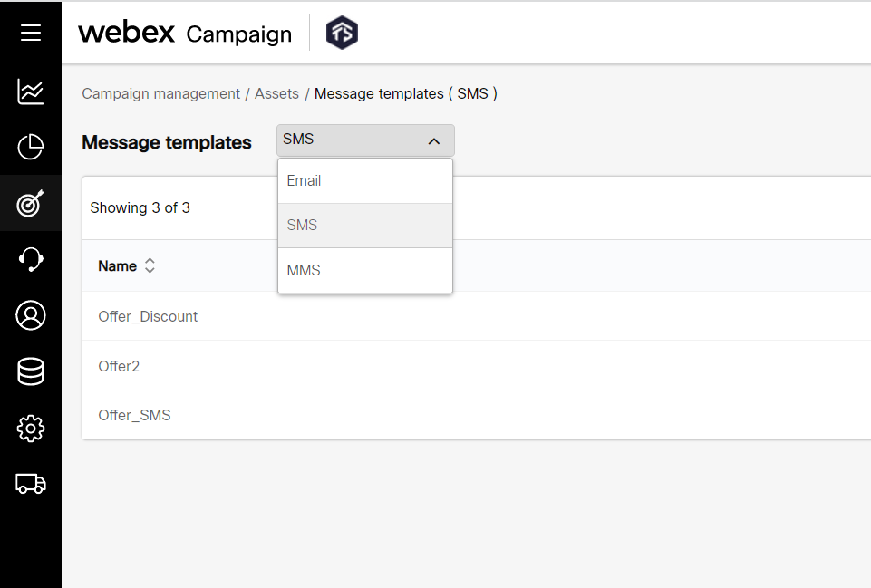The image size is (871, 588).
Task: Select the line chart analytics icon
Action: 30,92
